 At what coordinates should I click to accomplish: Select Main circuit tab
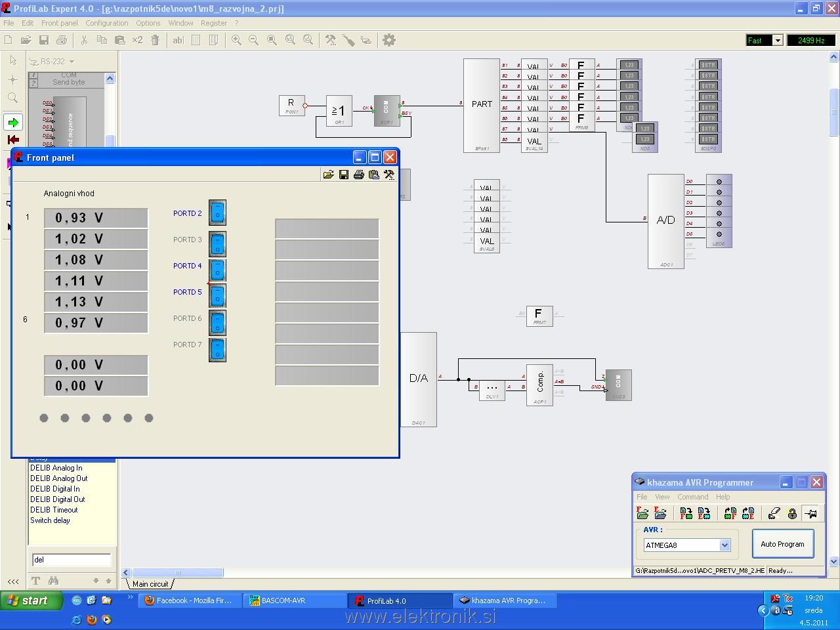[150, 584]
